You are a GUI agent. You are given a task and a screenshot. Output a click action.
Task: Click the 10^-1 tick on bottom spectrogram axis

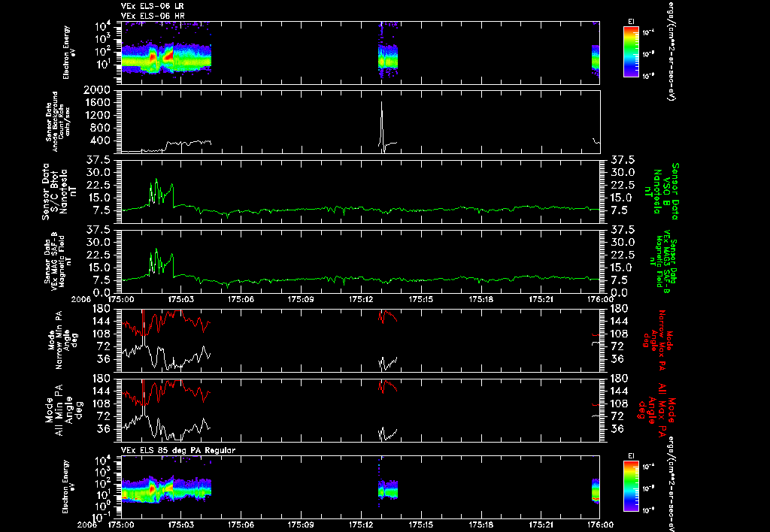click(102, 517)
